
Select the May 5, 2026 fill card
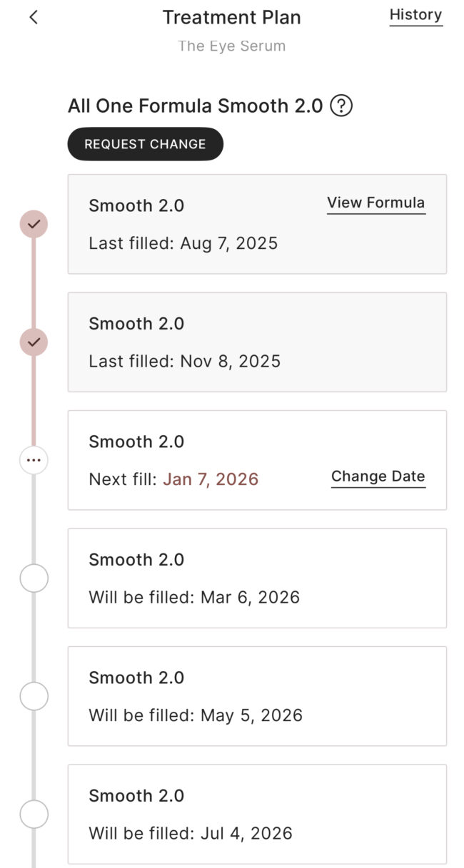pyautogui.click(x=257, y=696)
